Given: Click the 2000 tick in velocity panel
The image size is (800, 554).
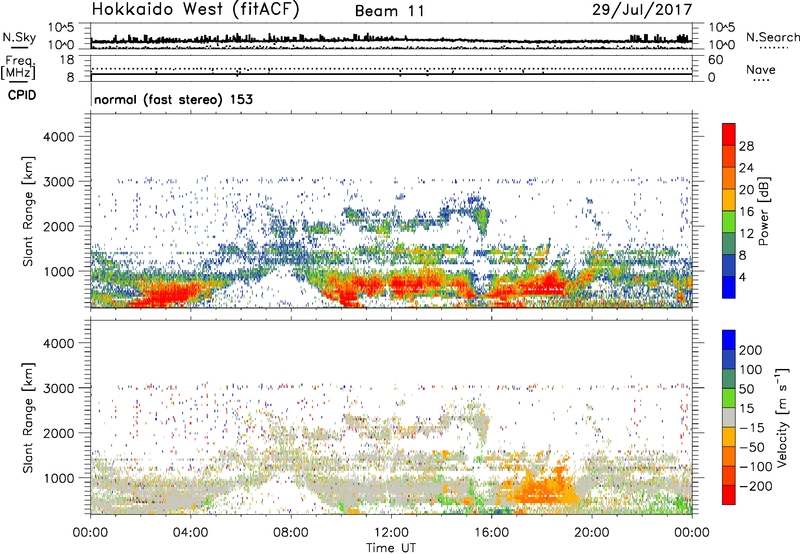Looking at the screenshot, I should (x=59, y=433).
